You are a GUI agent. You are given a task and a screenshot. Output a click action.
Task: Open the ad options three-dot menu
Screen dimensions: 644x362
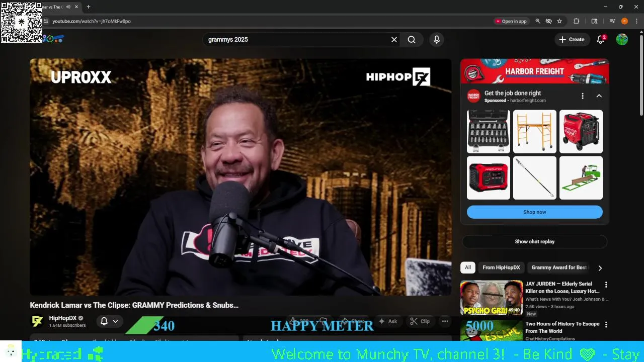[583, 96]
